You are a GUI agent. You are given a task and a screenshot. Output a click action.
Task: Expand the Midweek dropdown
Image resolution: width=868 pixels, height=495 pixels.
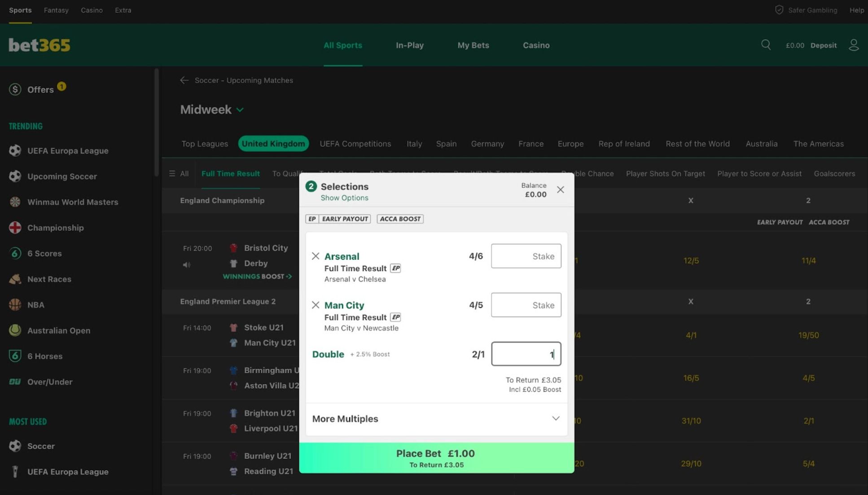click(x=240, y=109)
